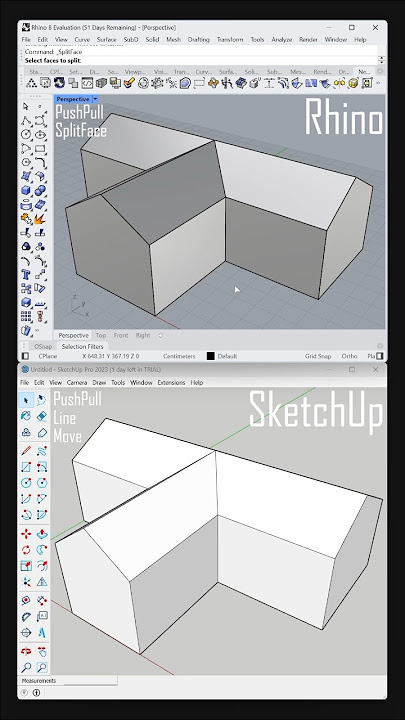Viewport: 405px width, 720px height.
Task: Choose the Fillet curves tool in Rhino
Action: tap(40, 163)
